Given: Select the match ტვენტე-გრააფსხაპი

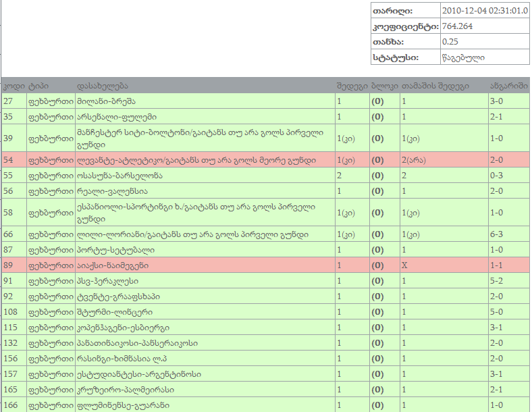Looking at the screenshot, I should pyautogui.click(x=118, y=297).
